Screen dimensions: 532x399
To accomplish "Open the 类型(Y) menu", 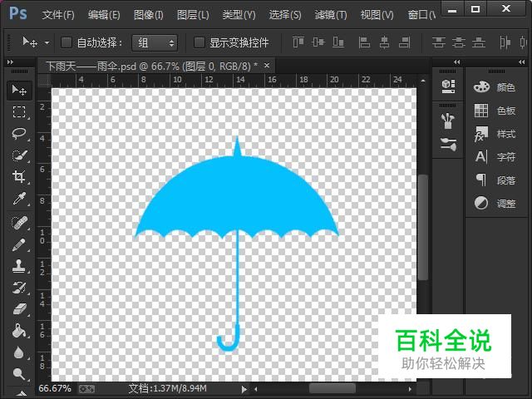I will (239, 15).
